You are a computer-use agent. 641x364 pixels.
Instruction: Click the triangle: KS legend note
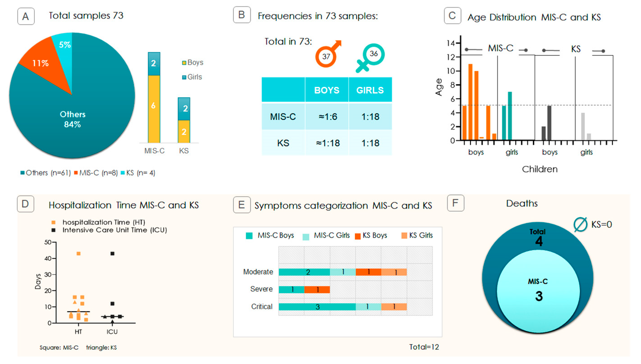point(101,348)
